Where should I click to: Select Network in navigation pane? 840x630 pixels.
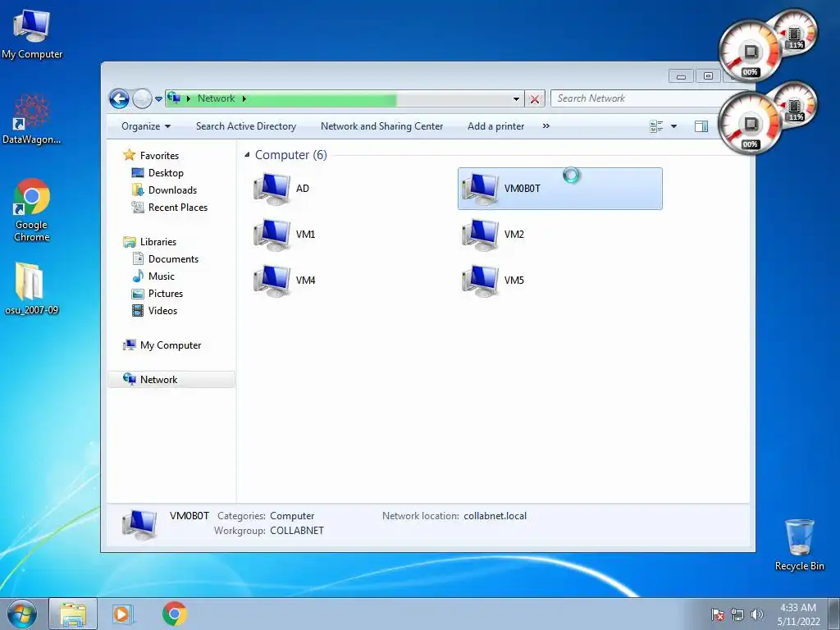coord(171,379)
